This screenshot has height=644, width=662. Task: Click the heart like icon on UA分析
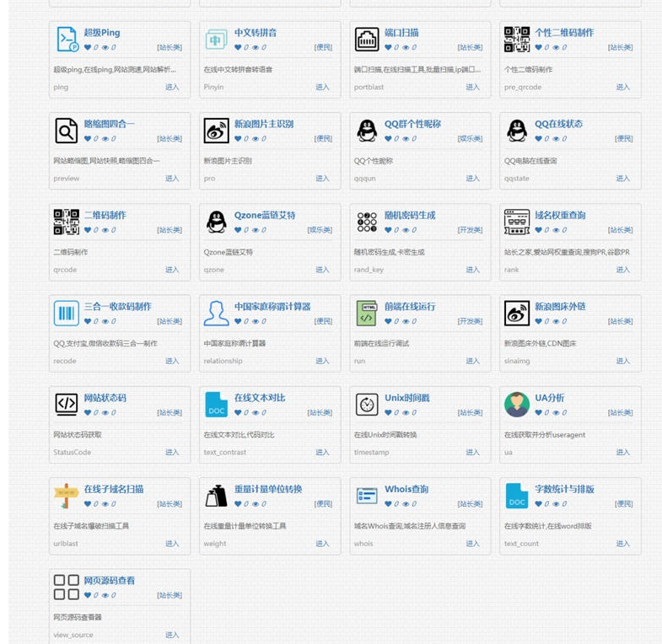(x=538, y=413)
